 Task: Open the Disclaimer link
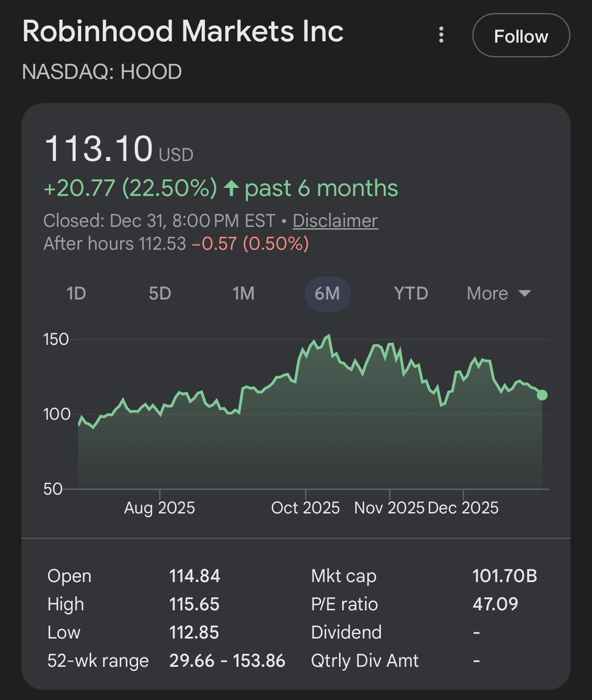click(x=335, y=220)
